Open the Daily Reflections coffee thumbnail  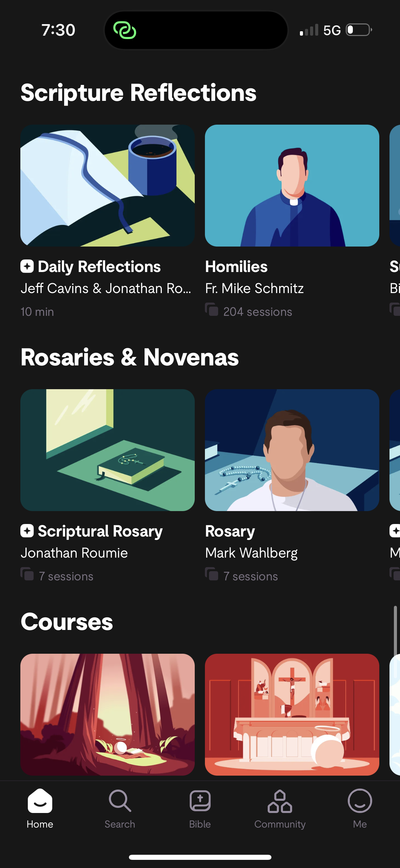click(108, 185)
